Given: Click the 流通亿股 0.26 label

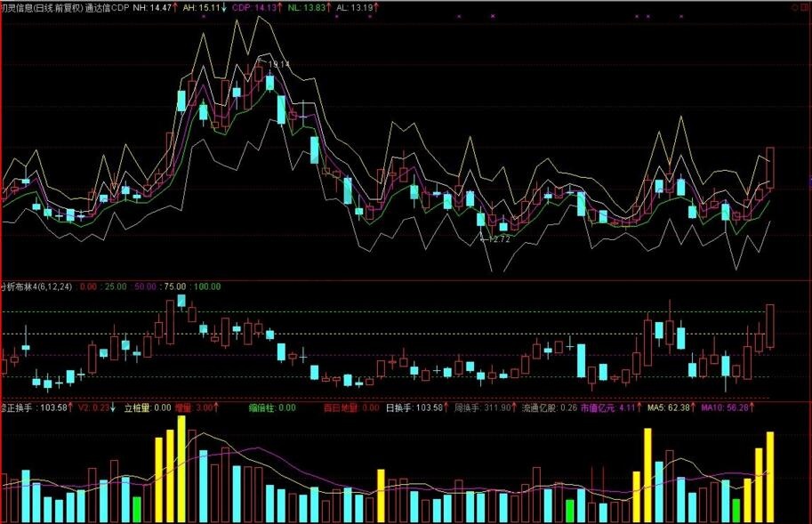Looking at the screenshot, I should (549, 407).
